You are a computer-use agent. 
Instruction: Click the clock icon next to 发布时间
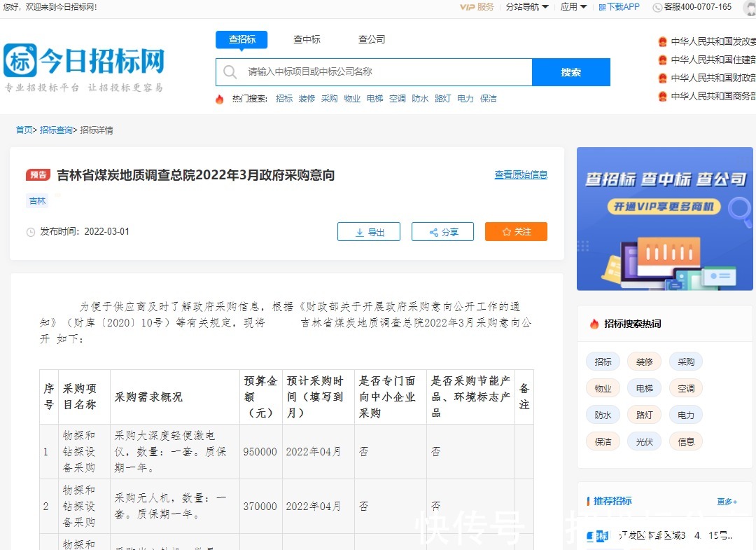(30, 232)
